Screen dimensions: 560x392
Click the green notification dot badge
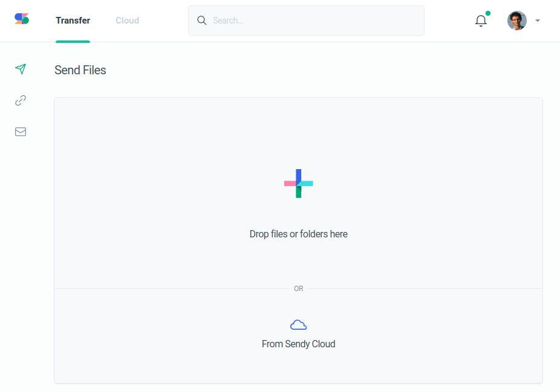pos(487,13)
